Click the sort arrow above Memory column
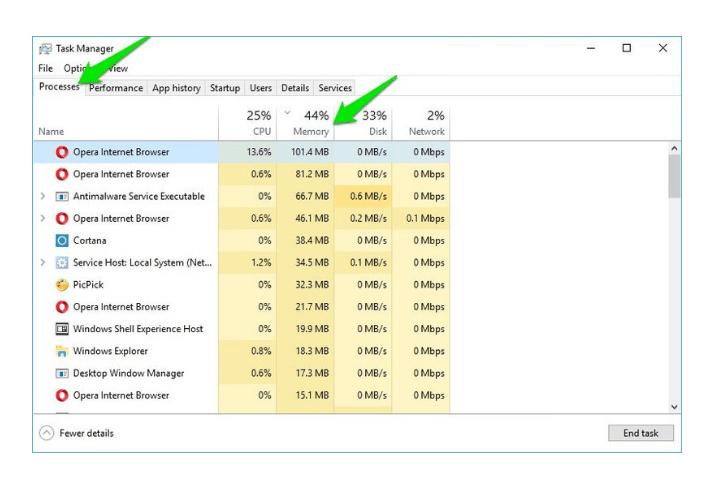 click(287, 112)
